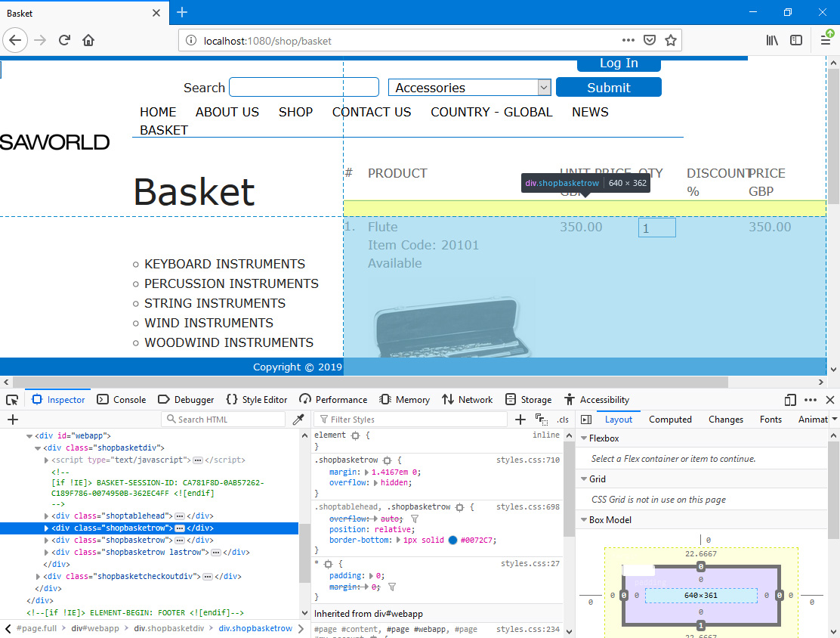Grab a color with the eyedropper tool
Viewport: 840px width, 638px height.
pos(298,420)
